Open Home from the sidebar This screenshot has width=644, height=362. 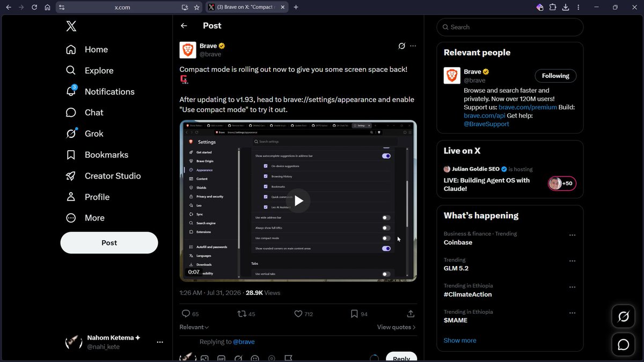pos(87,49)
